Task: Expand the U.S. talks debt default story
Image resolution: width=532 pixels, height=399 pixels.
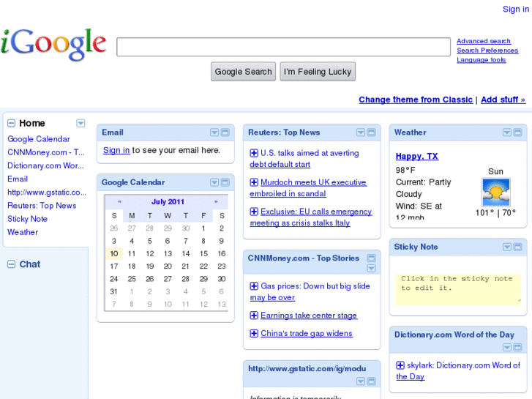Action: 254,153
